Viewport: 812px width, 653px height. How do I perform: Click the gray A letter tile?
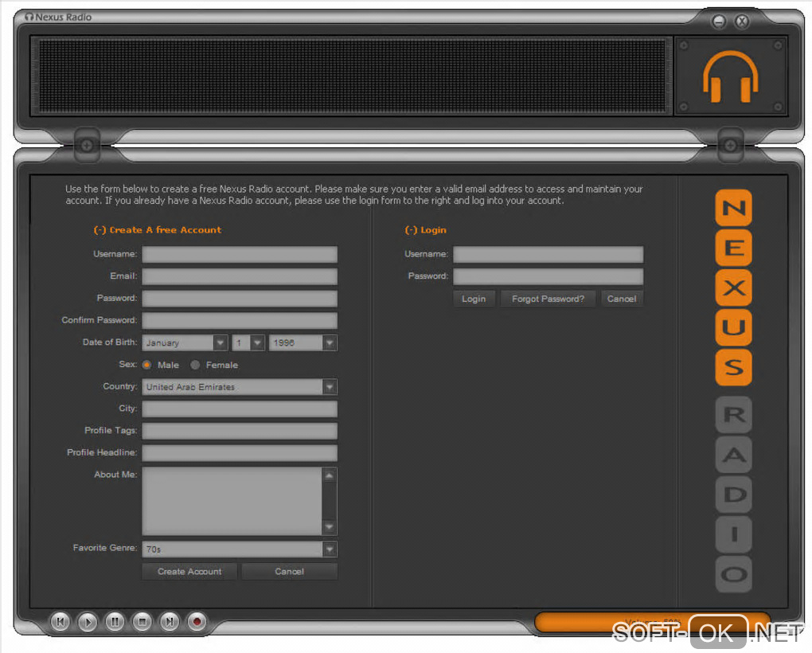[734, 454]
